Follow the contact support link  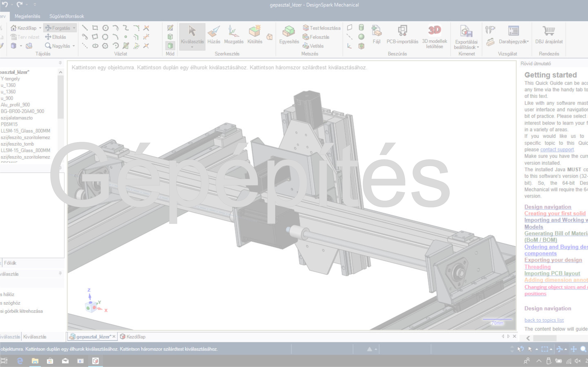point(557,150)
